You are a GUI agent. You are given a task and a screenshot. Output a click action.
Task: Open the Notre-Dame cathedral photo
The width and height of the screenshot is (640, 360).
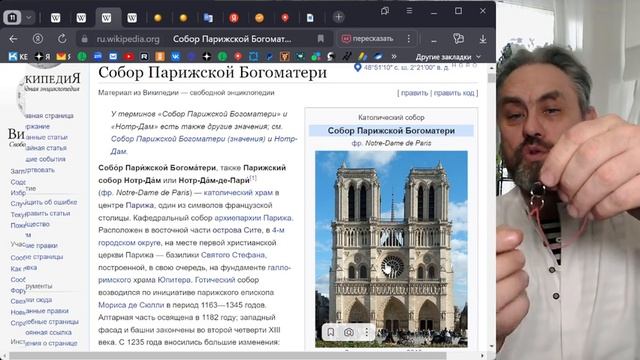(391, 249)
